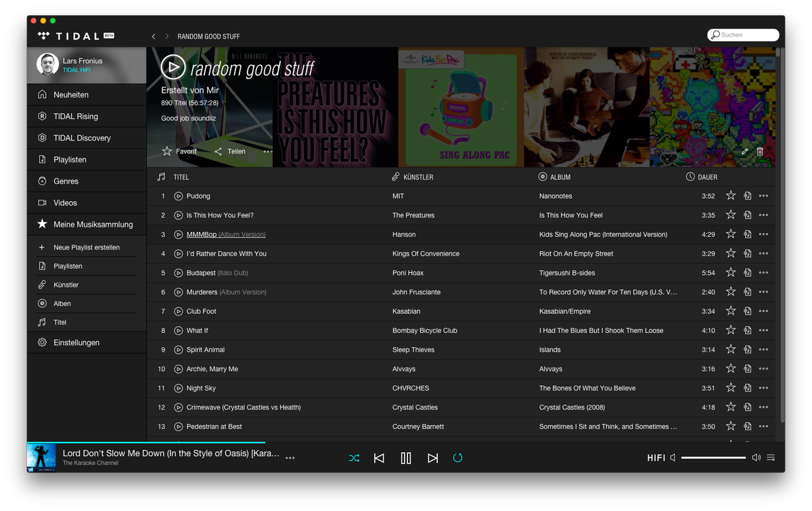
Task: Delete playlist with trash icon
Action: pos(760,152)
